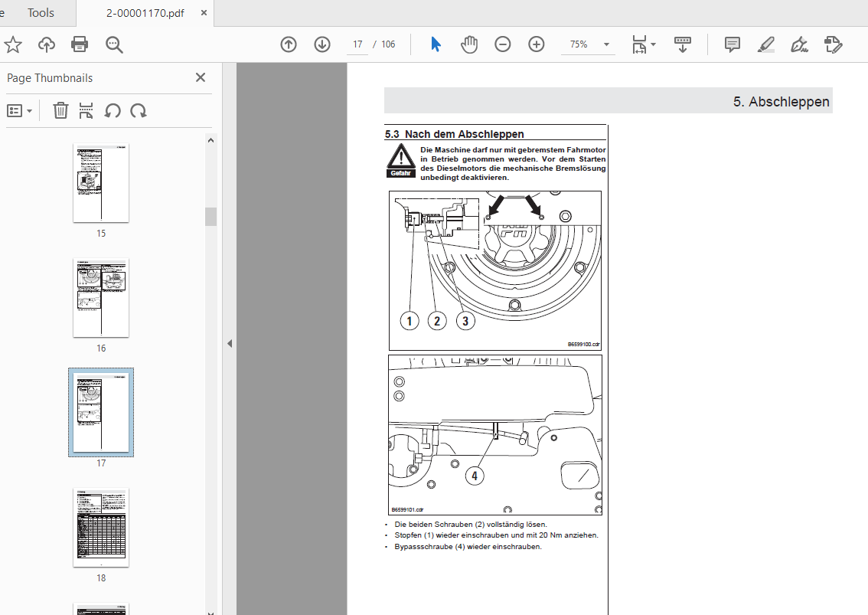Click the 'Stopfen (1) wieder einschrauben' line
The width and height of the screenshot is (868, 615).
(496, 535)
